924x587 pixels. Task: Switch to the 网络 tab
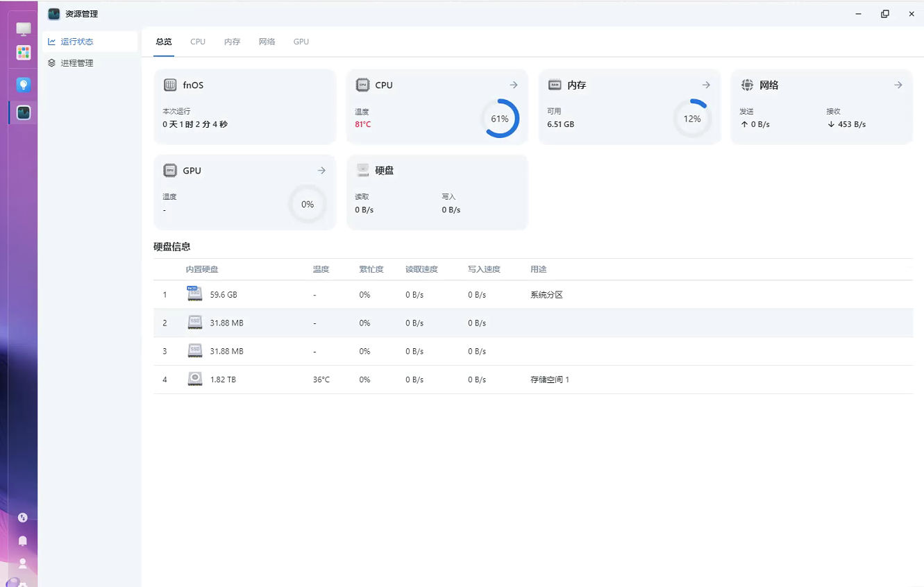267,42
